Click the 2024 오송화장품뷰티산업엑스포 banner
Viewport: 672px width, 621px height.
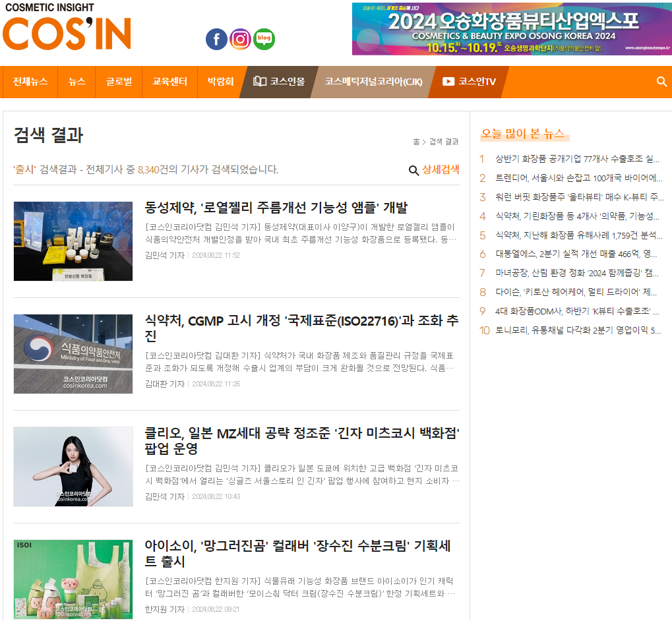click(511, 29)
